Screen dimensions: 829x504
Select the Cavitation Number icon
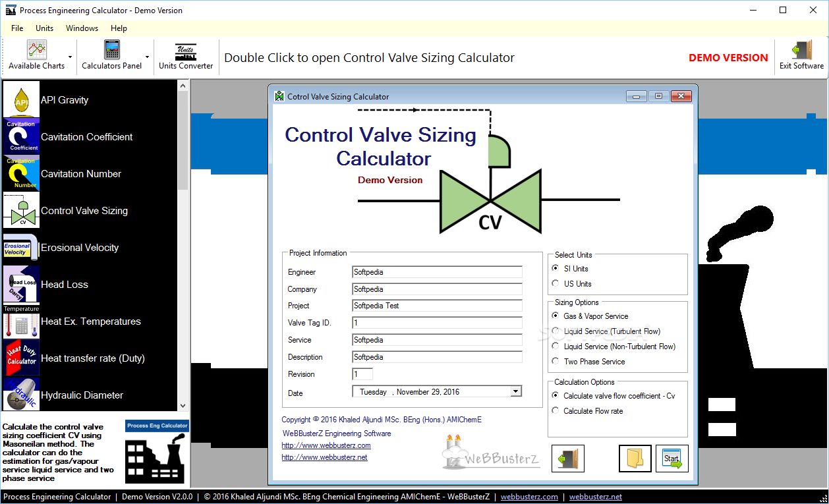click(22, 173)
